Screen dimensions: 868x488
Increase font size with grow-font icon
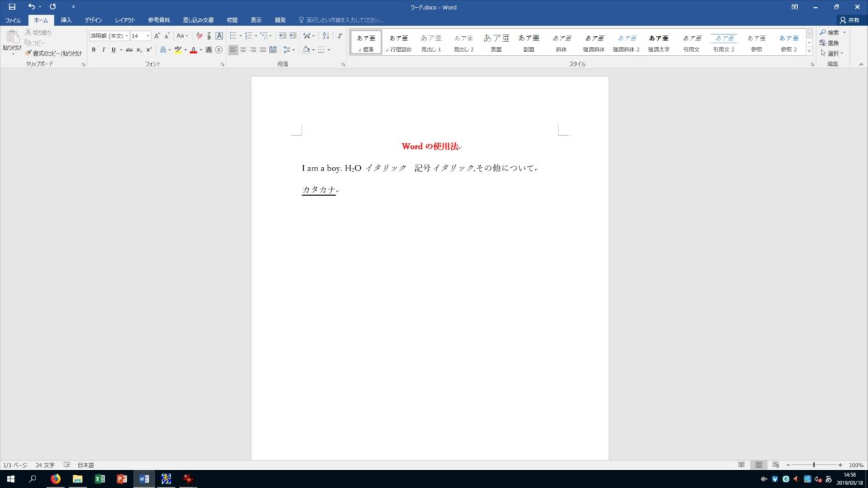coord(156,35)
